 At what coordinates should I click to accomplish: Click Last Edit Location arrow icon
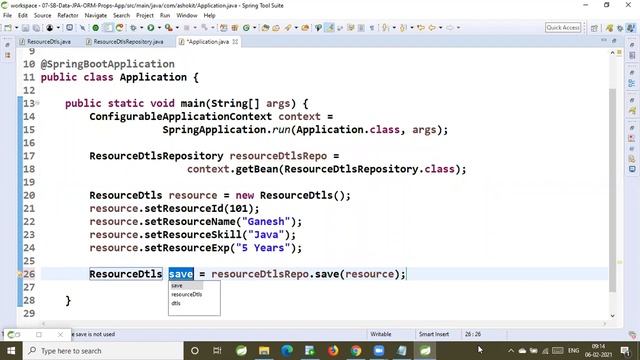[421, 28]
